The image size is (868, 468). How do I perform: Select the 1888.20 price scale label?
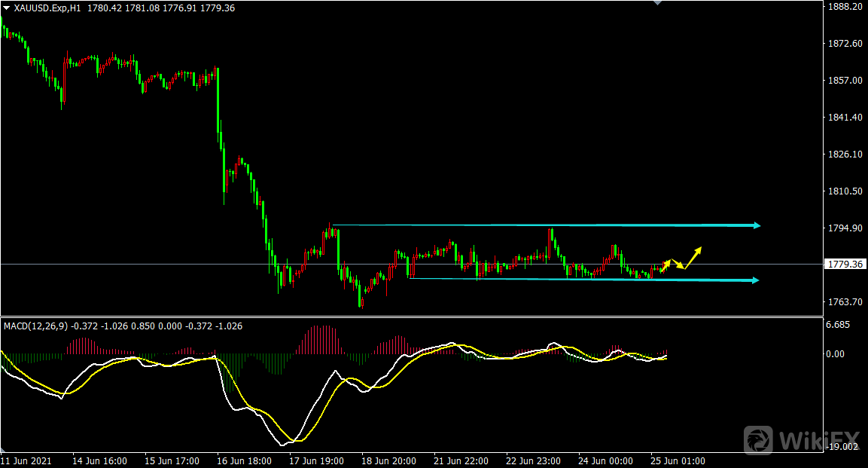843,7
